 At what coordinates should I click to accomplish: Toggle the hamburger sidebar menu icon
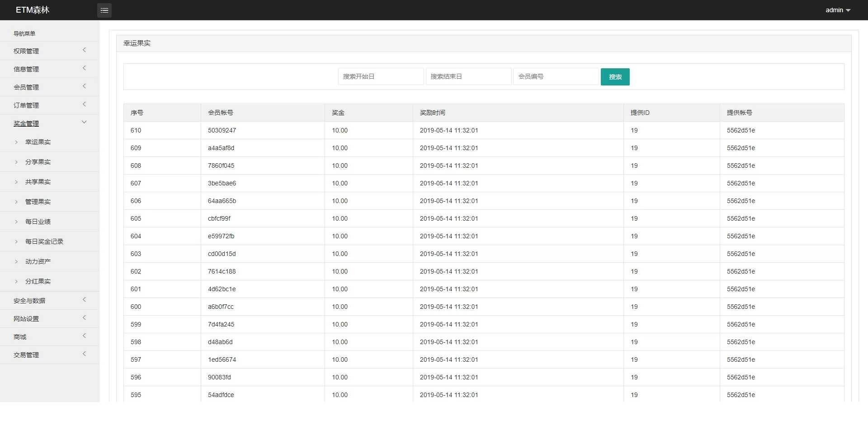(104, 10)
